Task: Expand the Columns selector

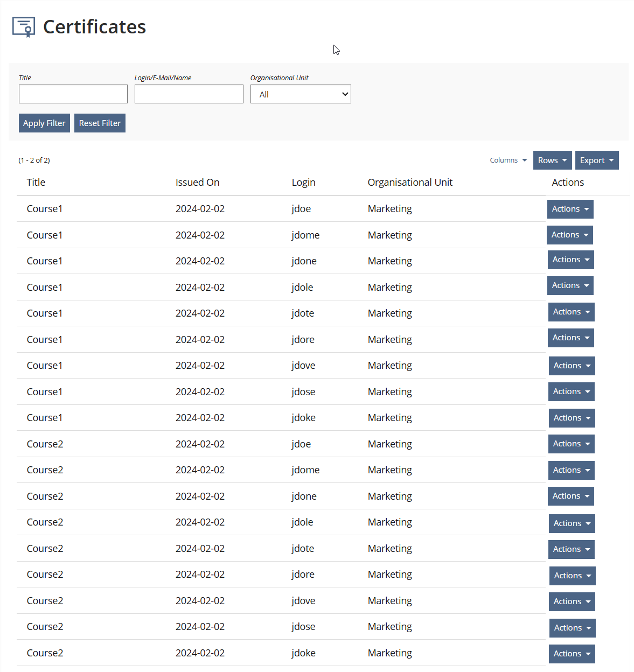Action: click(508, 160)
